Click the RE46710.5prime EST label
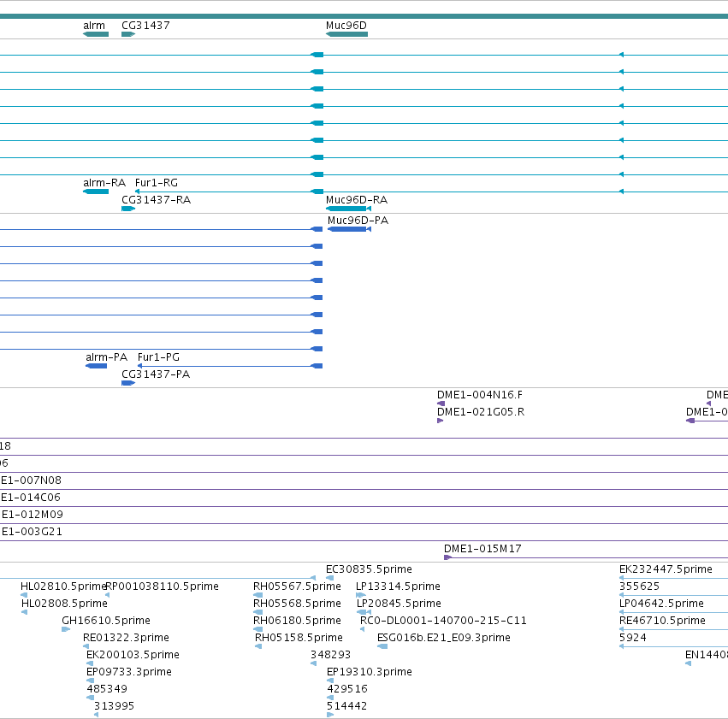This screenshot has height=719, width=728. (x=662, y=621)
